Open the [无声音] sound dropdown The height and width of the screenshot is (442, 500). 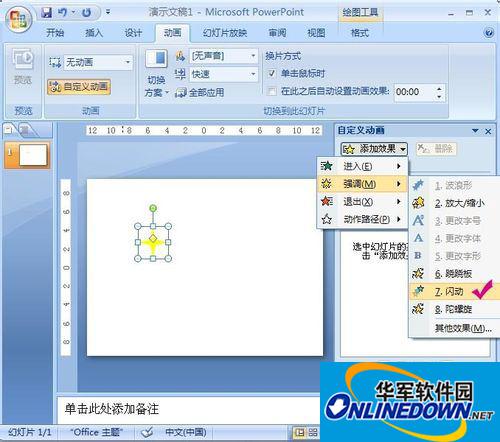point(253,56)
